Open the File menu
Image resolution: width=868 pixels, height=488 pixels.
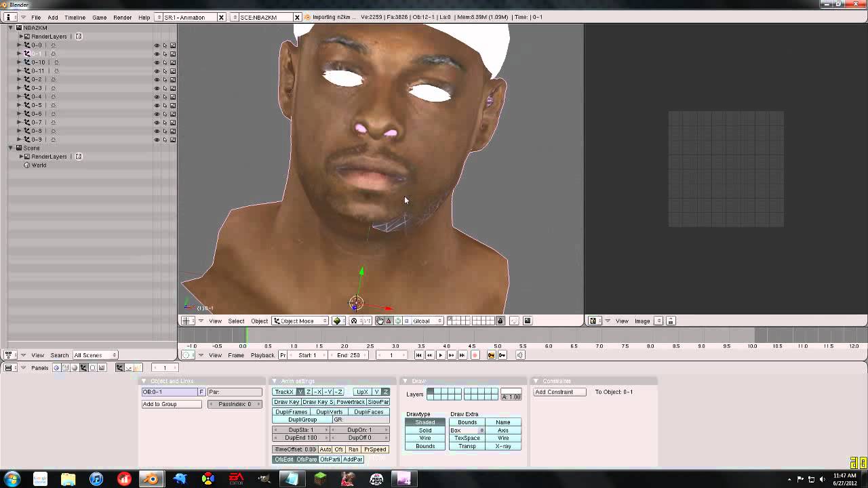(36, 17)
